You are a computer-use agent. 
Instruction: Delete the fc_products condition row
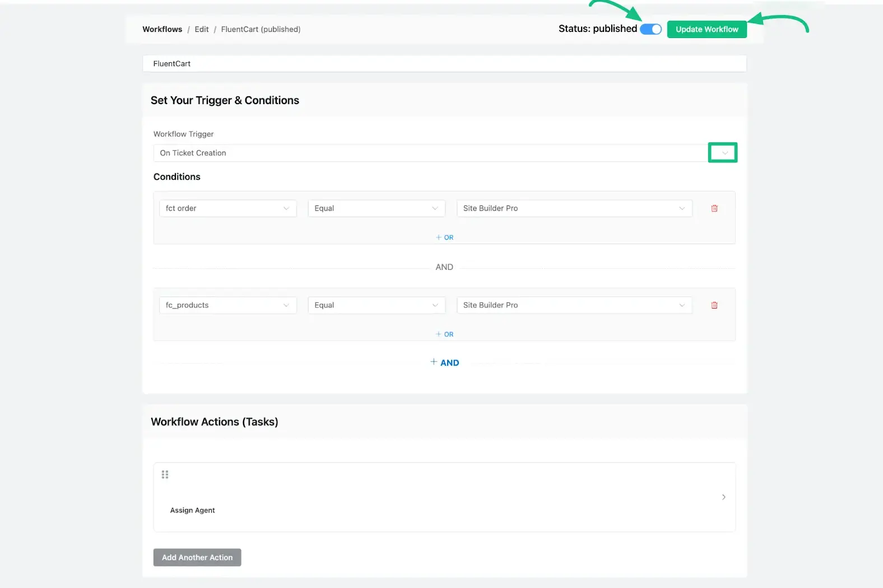click(x=714, y=305)
